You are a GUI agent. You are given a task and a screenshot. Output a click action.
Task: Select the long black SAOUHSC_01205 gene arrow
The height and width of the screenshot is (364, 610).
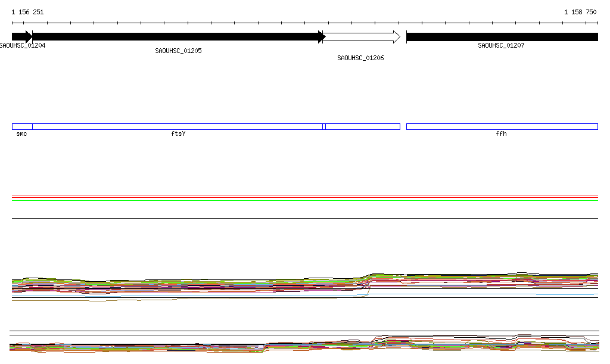(178, 37)
